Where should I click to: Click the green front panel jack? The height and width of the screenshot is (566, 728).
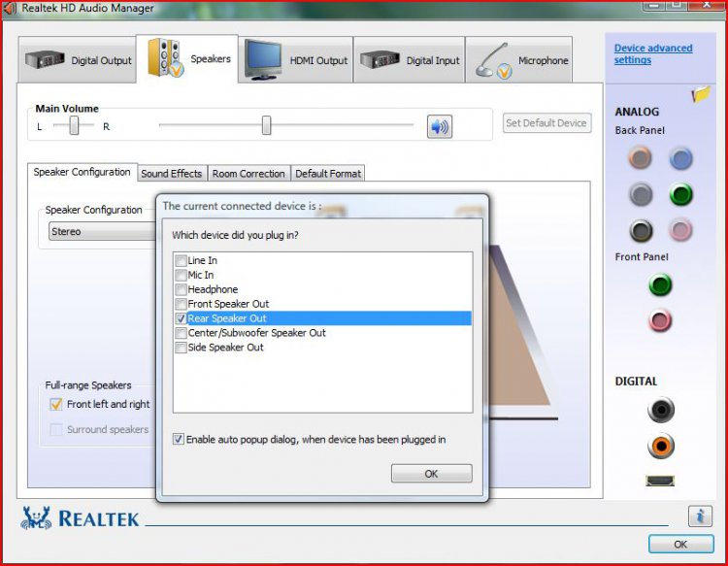coord(660,284)
